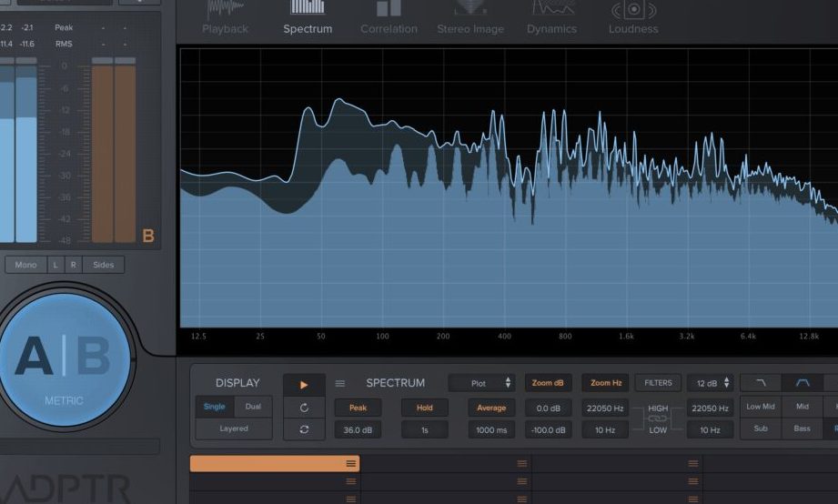Screen dimensions: 838x504
Task: Select the Low Mid band button
Action: pos(761,407)
